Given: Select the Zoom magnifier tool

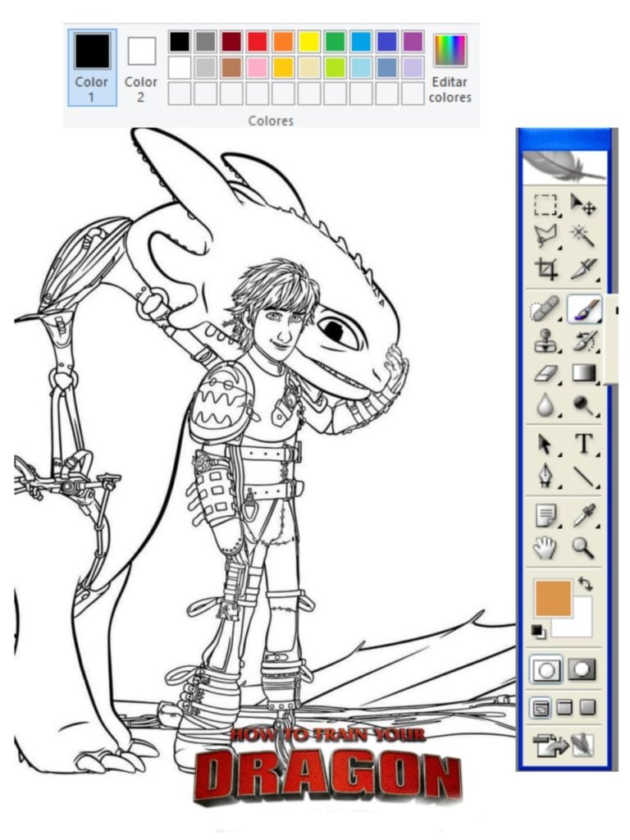Looking at the screenshot, I should pyautogui.click(x=583, y=548).
